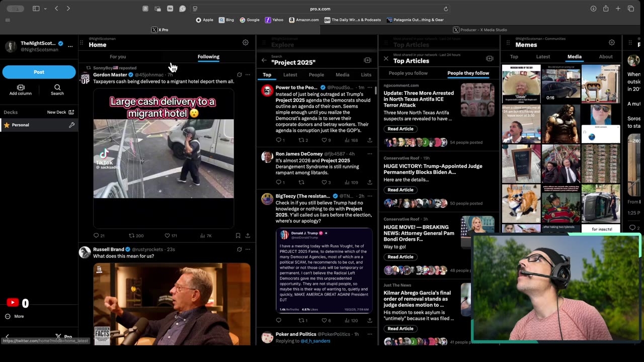Viewport: 644px width, 362px height.
Task: Open more options on Gordon Master post
Action: point(248,74)
